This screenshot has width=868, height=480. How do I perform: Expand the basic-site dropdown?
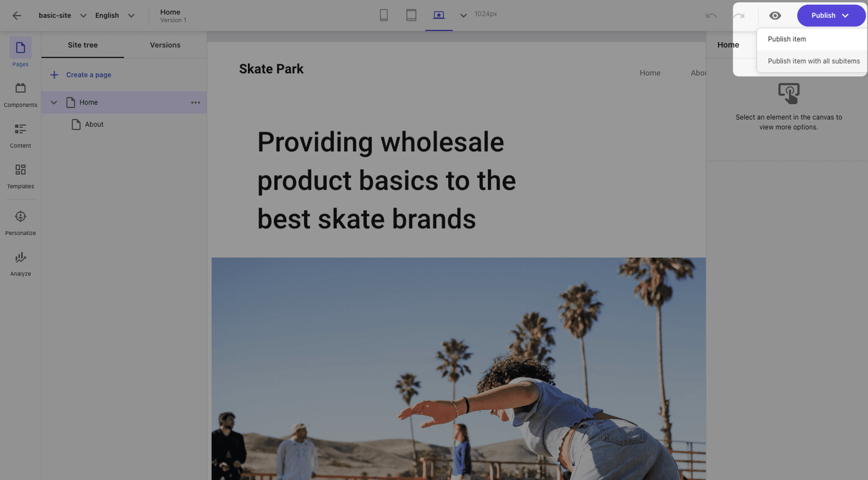tap(83, 16)
